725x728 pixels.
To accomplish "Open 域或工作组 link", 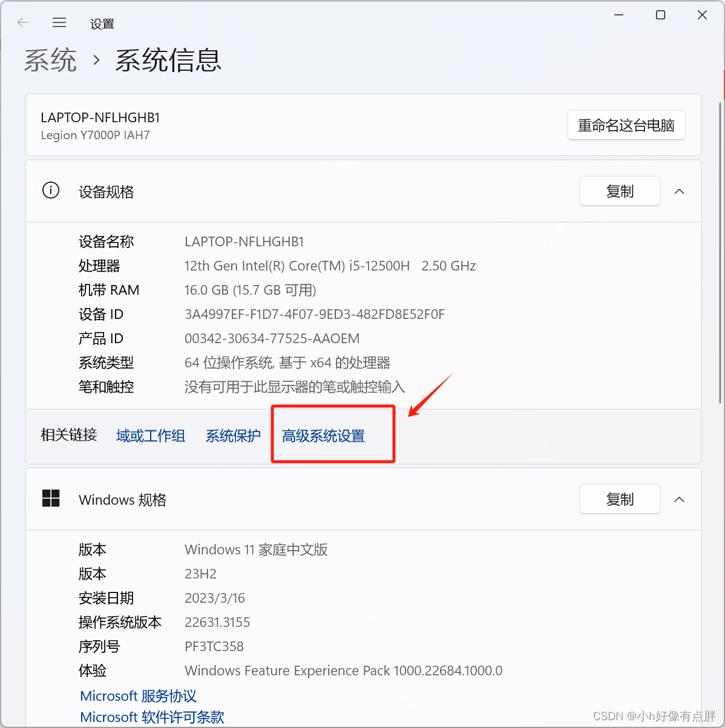I will 151,436.
